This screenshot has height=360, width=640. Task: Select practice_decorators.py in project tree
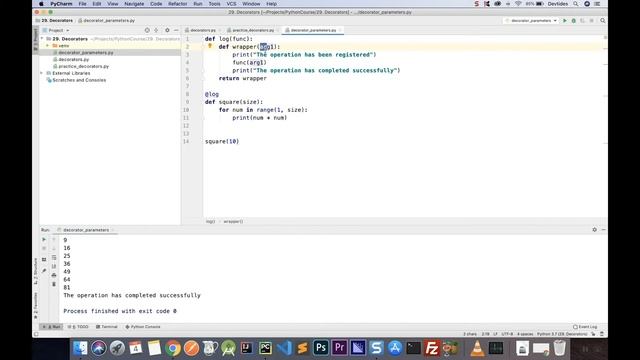point(83,66)
